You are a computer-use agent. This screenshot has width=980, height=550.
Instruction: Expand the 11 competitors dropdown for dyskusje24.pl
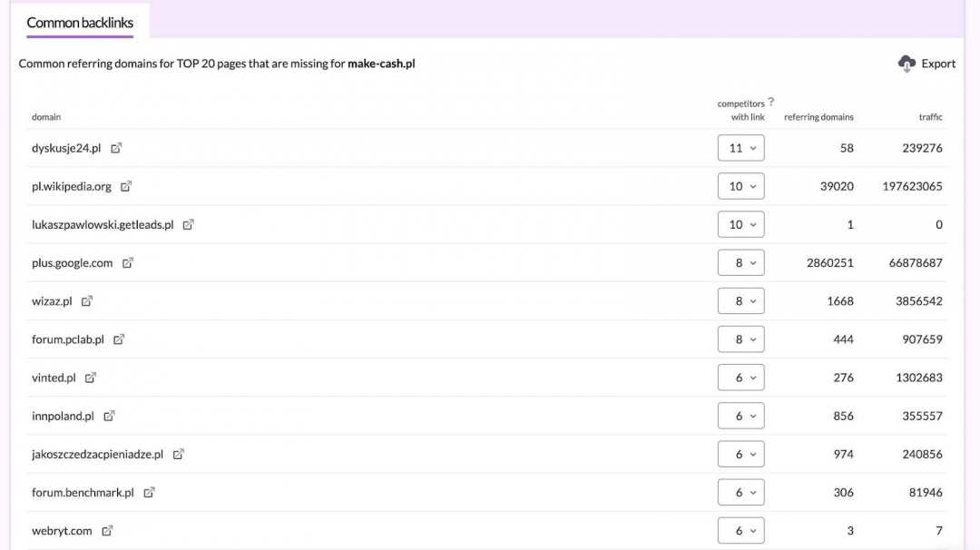coord(740,148)
